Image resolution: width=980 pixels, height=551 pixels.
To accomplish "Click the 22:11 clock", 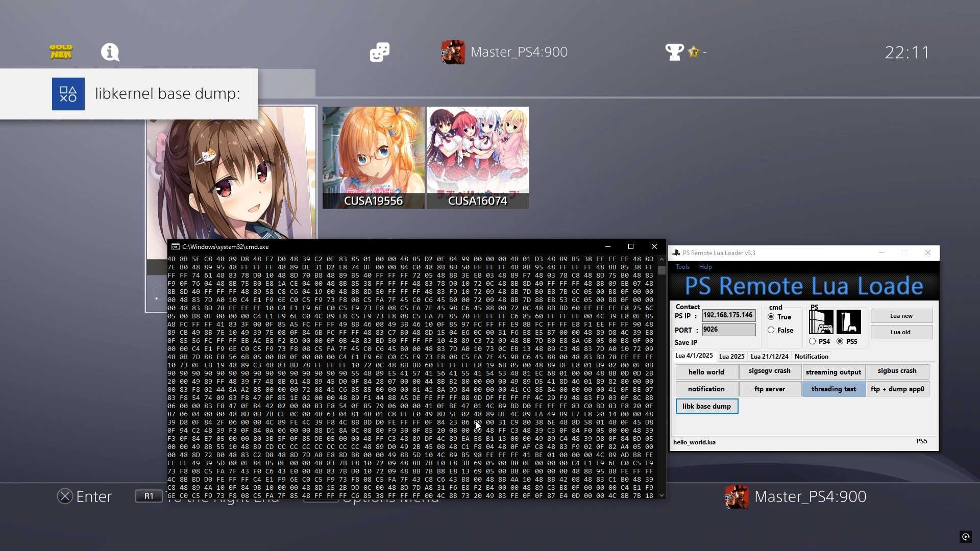I will (x=907, y=52).
